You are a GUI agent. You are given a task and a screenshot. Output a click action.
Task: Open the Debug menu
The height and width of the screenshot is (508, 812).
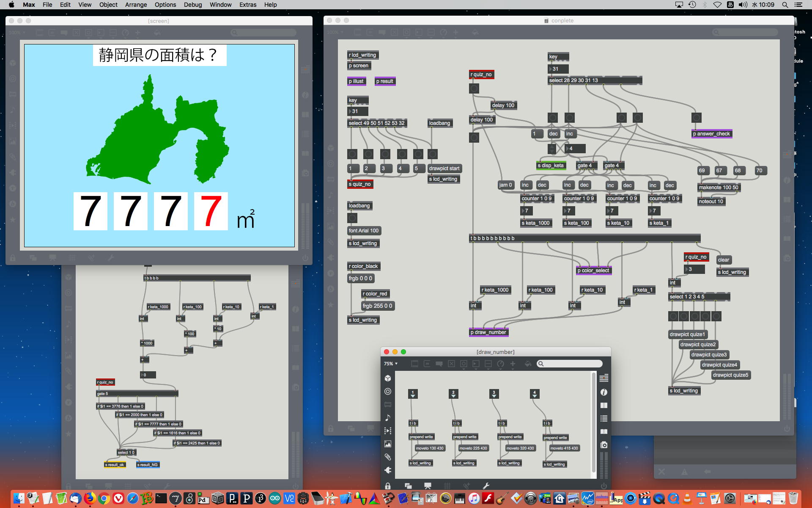point(192,5)
